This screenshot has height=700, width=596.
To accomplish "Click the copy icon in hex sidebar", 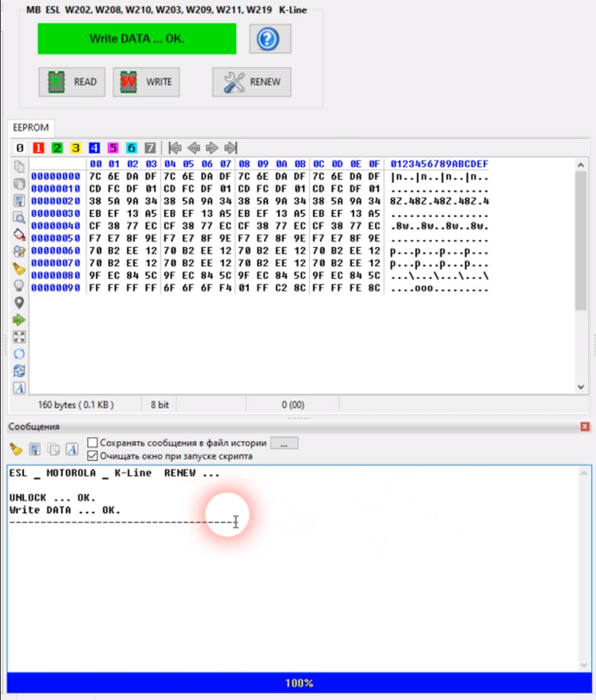I will 19,167.
